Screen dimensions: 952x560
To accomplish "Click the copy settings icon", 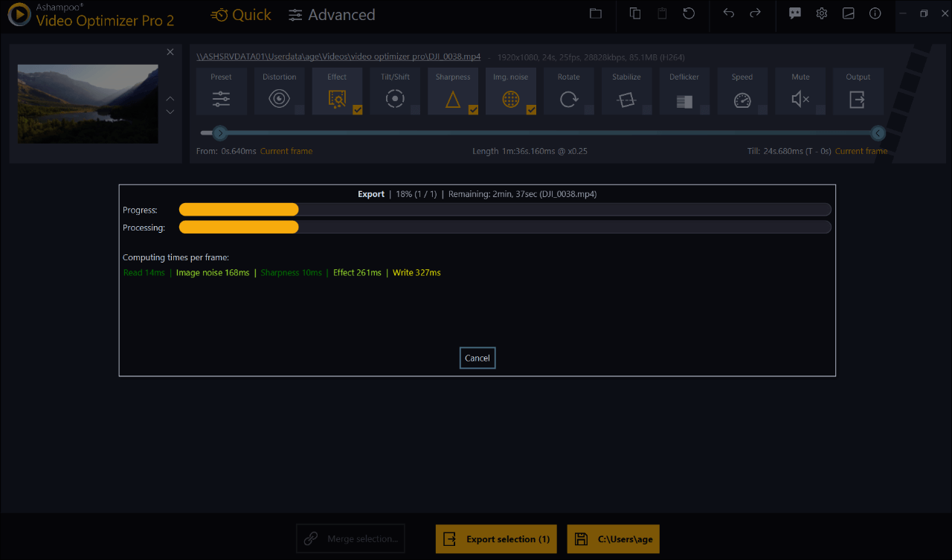I will click(x=635, y=13).
